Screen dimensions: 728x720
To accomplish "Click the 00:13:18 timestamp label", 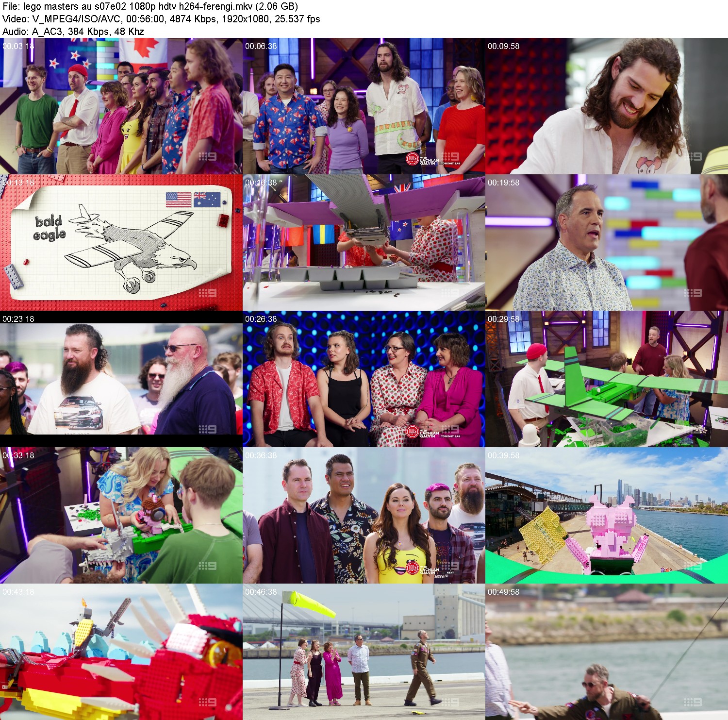I will pyautogui.click(x=18, y=183).
